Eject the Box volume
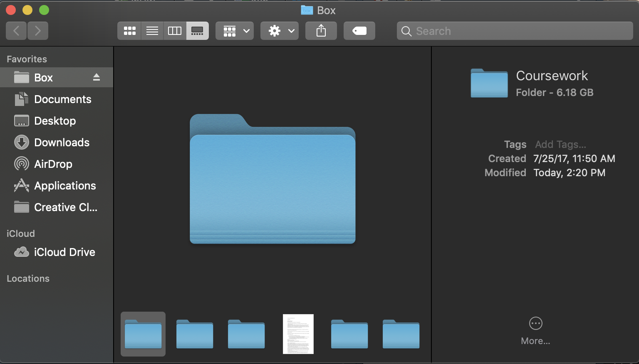This screenshot has height=364, width=639. pyautogui.click(x=97, y=77)
